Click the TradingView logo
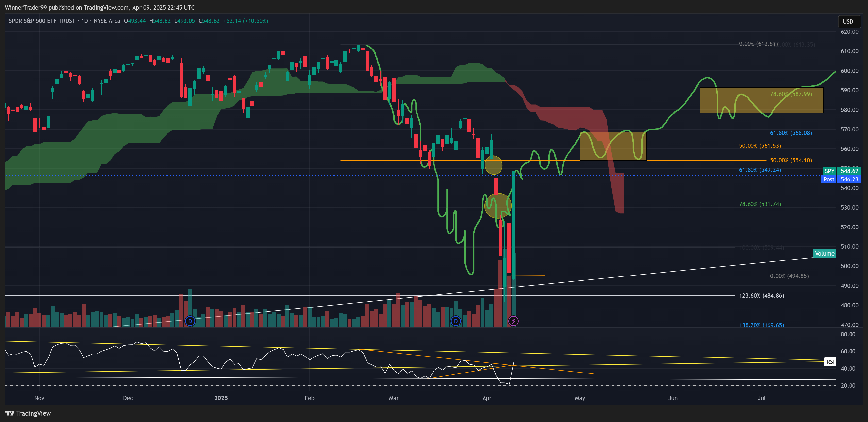868x422 pixels. pos(28,413)
